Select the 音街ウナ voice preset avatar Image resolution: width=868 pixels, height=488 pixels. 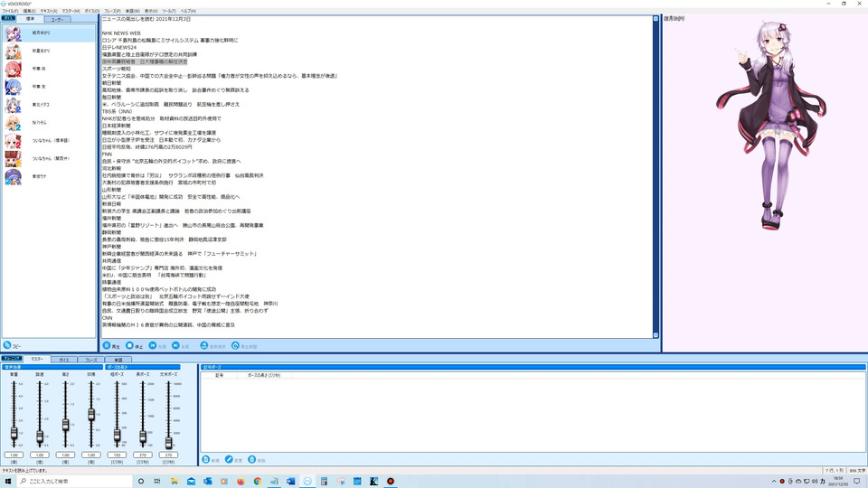click(x=13, y=176)
